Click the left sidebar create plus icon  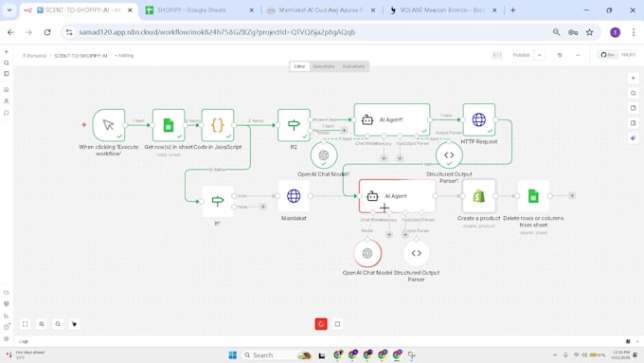(7, 52)
